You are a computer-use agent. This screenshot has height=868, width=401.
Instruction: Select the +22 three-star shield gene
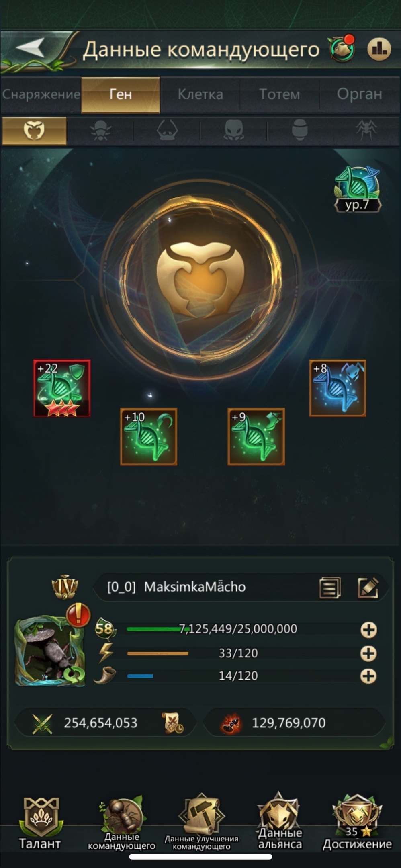pyautogui.click(x=62, y=388)
